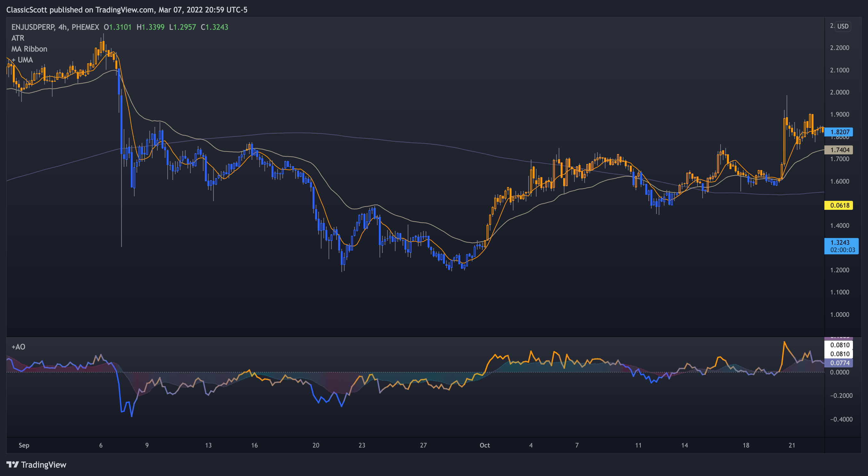Click the 20 date label on time axis
Screen dimensions: 868x476
pyautogui.click(x=316, y=445)
